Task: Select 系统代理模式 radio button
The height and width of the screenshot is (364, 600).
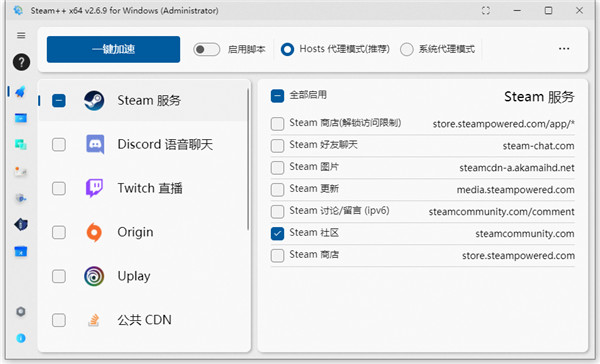Action: click(x=407, y=49)
